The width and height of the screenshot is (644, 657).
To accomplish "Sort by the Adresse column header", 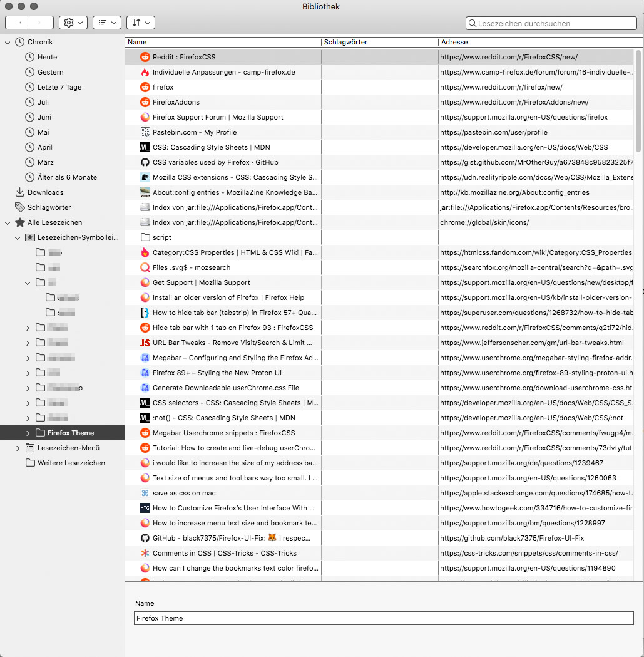I will click(x=540, y=43).
